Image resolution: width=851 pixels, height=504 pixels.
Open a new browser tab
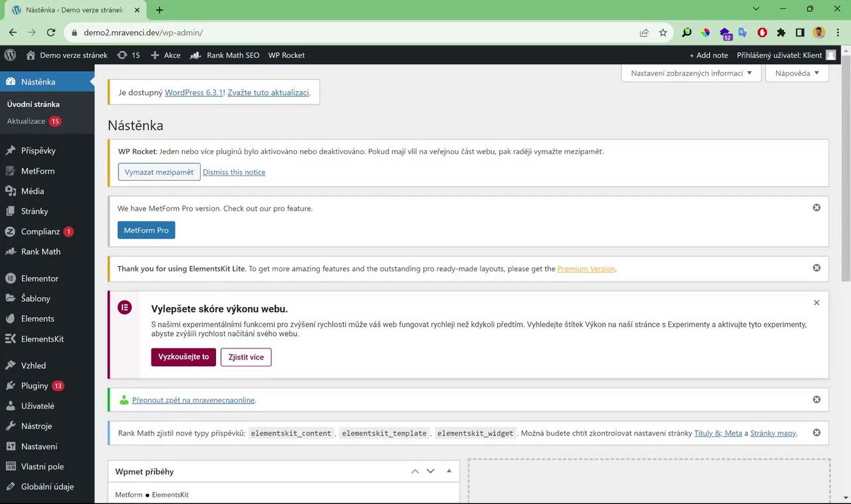[x=160, y=10]
